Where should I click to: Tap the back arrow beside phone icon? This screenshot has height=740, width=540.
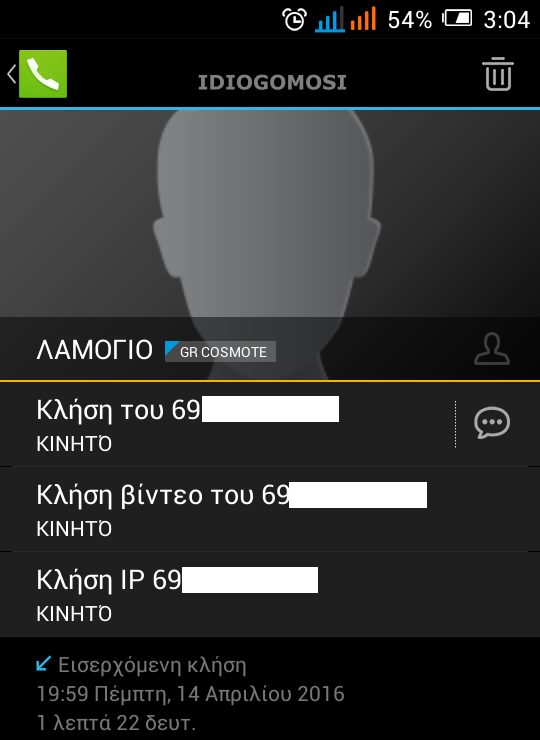pos(11,74)
